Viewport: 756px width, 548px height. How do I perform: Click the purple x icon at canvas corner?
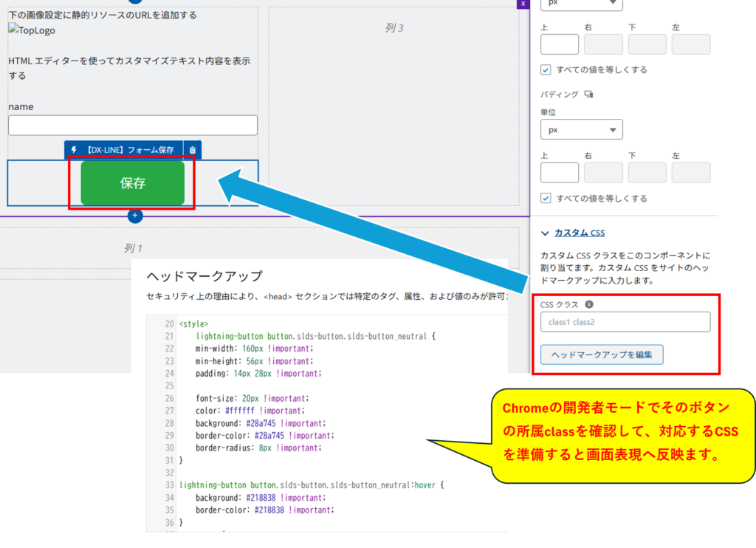[523, 4]
